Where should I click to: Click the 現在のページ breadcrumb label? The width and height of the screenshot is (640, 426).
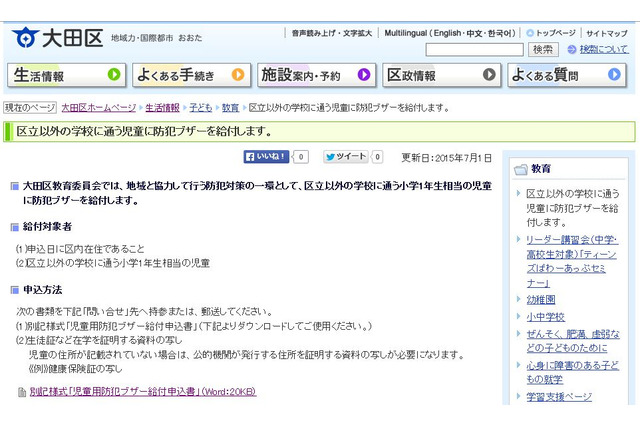30,108
